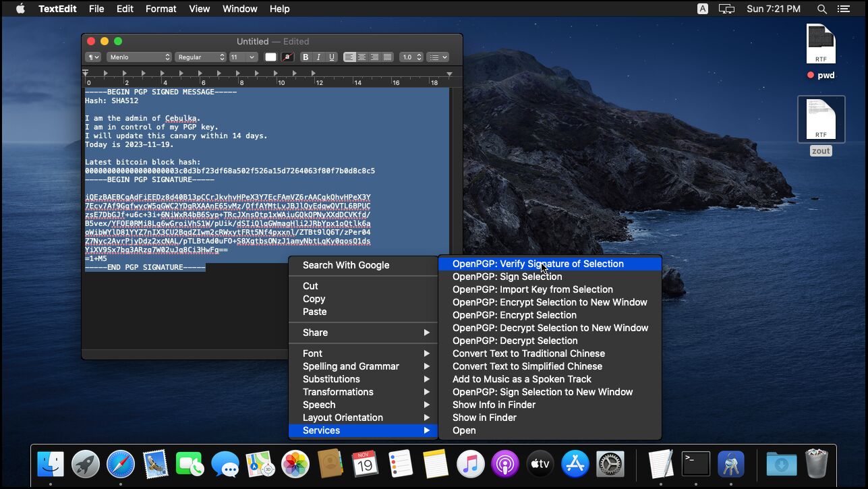The image size is (868, 489).
Task: Open text highlight color button
Action: [x=288, y=57]
